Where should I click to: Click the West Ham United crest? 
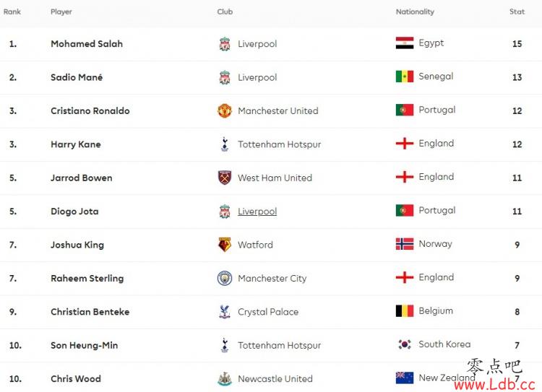[225, 178]
